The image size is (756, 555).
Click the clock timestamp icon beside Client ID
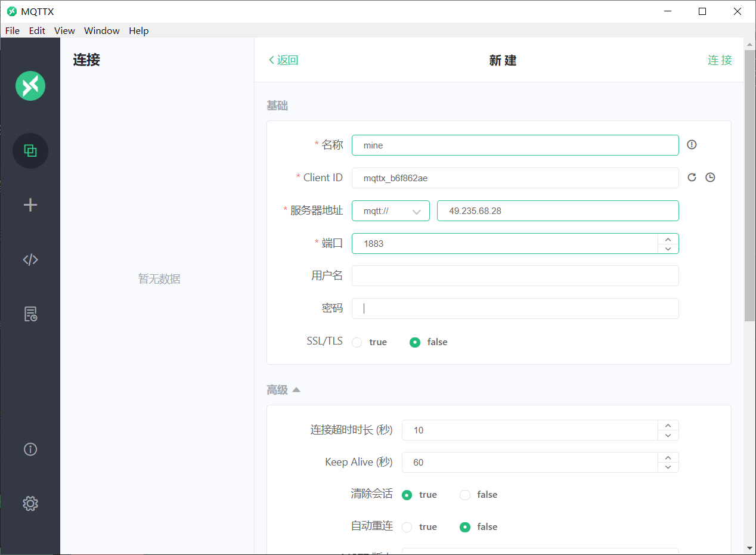click(x=710, y=177)
